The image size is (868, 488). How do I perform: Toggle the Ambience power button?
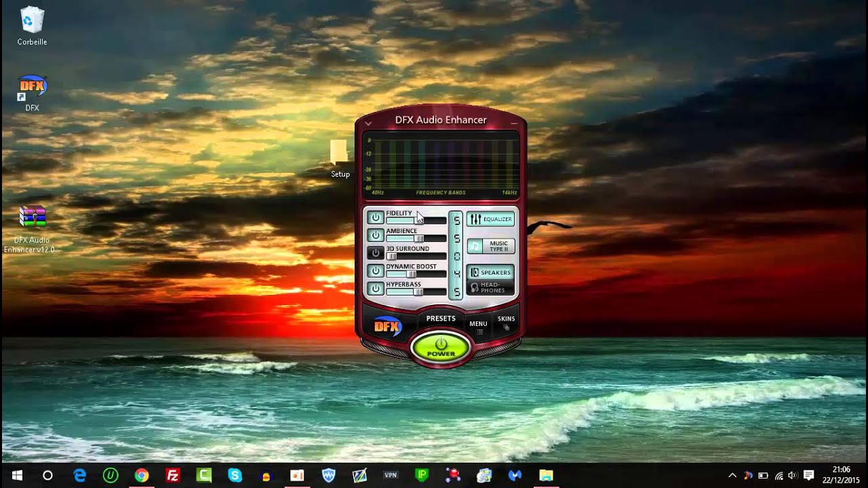tap(375, 235)
